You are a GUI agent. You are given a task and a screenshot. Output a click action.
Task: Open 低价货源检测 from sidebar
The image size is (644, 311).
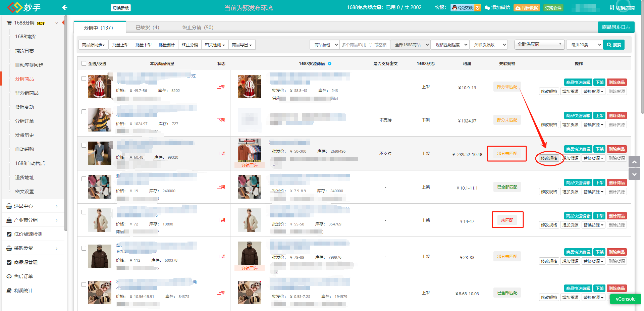click(28, 234)
